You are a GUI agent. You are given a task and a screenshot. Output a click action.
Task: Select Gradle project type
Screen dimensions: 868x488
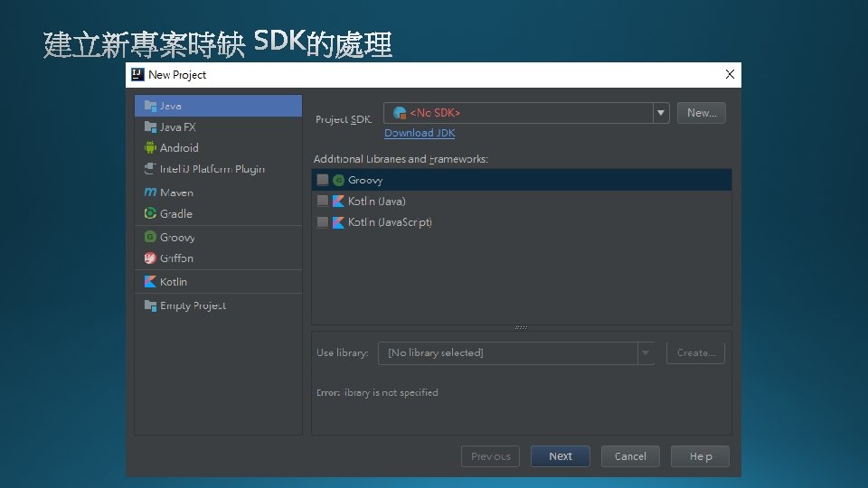tap(218, 213)
